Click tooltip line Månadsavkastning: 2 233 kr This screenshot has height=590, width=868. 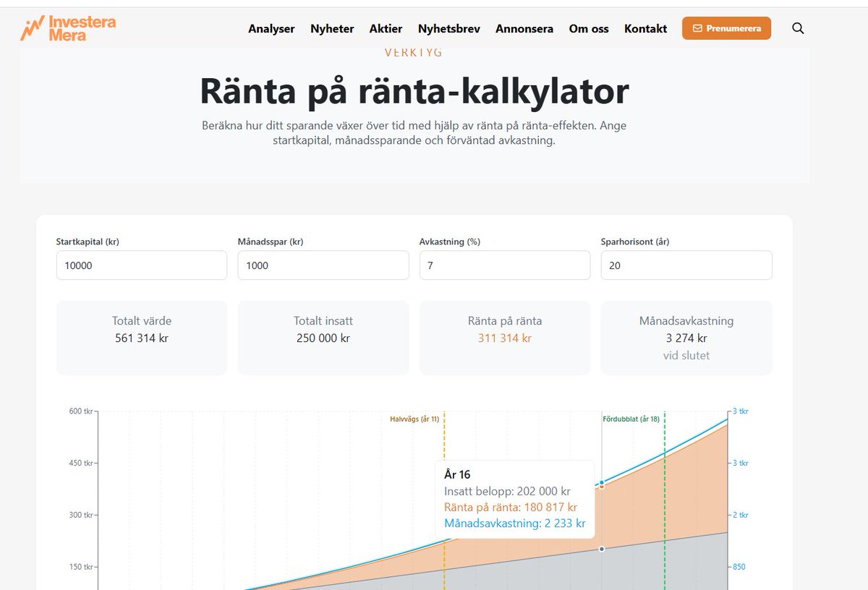[515, 523]
